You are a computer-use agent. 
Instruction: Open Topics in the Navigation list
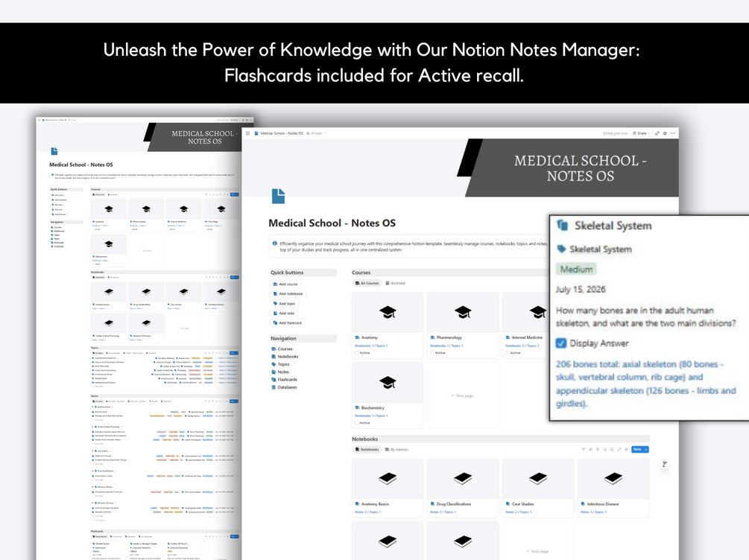point(280,364)
